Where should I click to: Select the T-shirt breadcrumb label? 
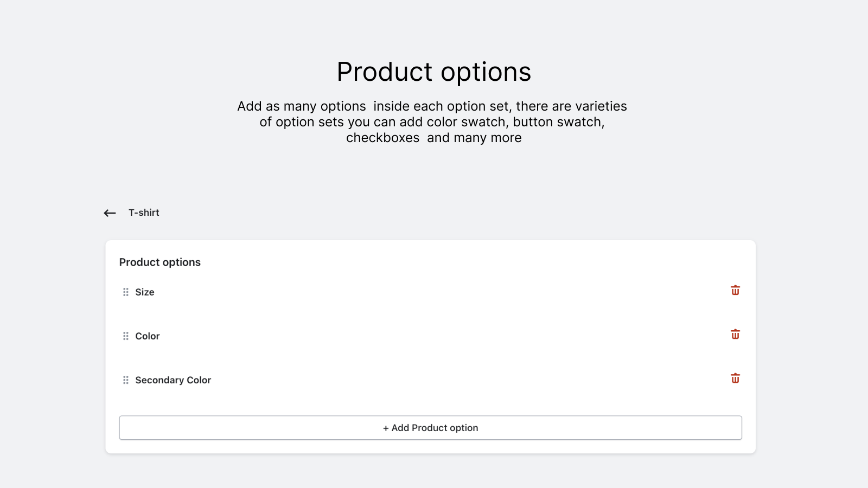coord(144,213)
